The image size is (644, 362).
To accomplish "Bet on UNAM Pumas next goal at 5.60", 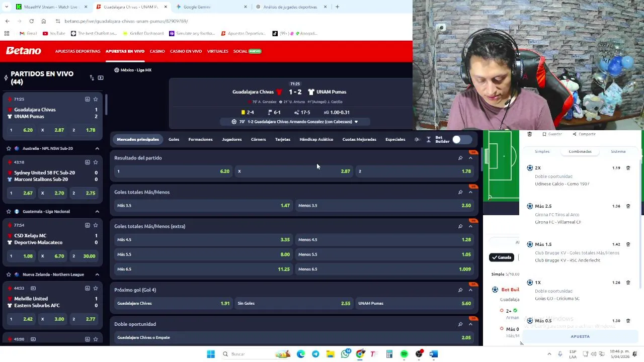I will 415,303.
